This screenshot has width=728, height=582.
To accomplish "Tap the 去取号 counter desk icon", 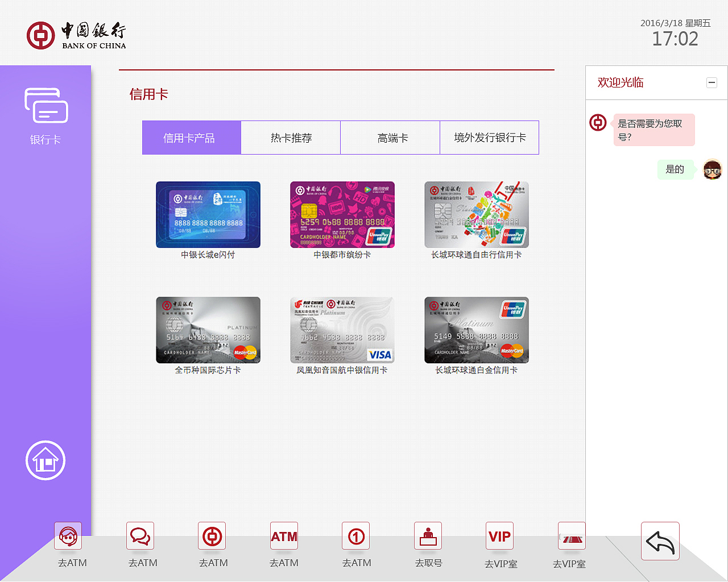I will pyautogui.click(x=428, y=536).
